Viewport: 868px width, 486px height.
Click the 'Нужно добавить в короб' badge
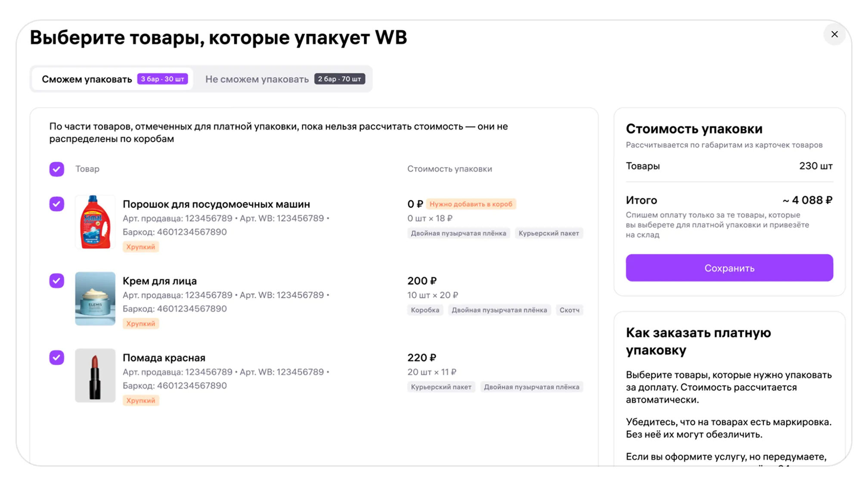(x=471, y=204)
